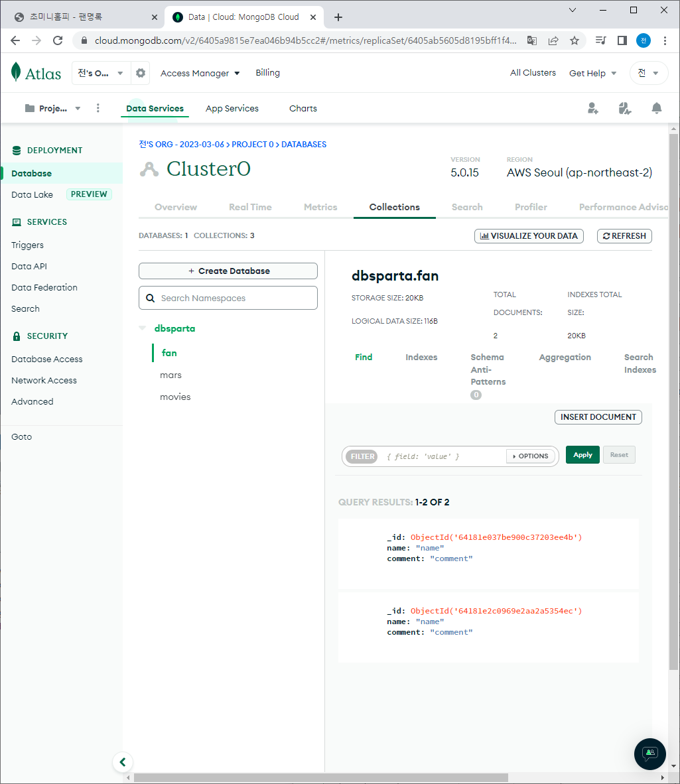This screenshot has width=680, height=784.
Task: Open Network Access in sidebar
Action: pos(44,381)
